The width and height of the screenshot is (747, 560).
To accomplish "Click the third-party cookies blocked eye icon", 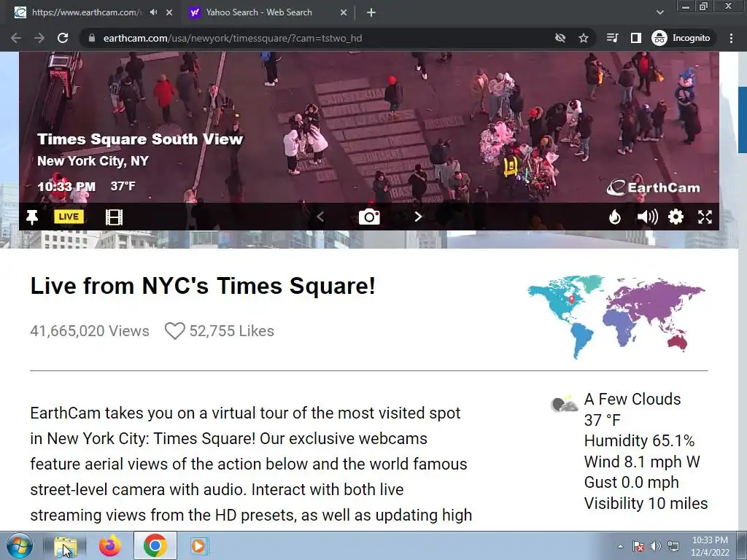I will (560, 38).
